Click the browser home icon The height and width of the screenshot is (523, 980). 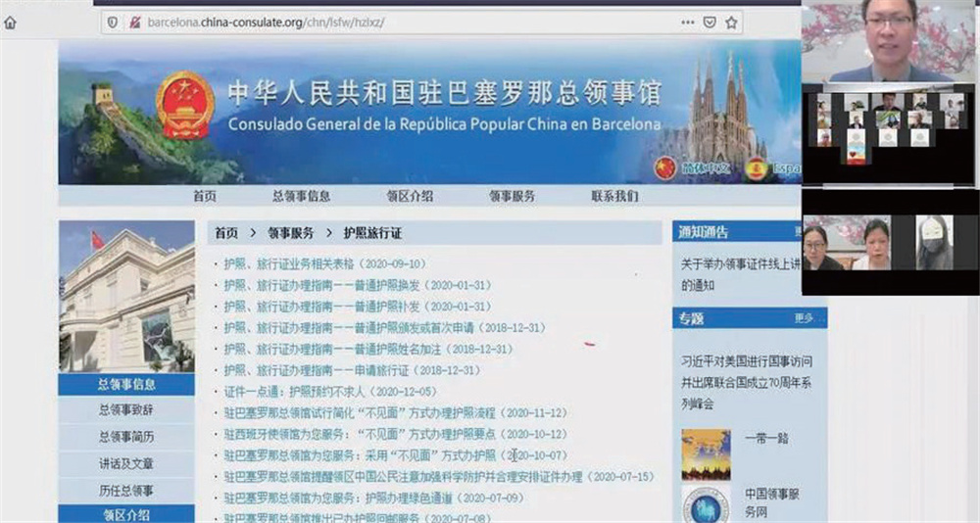[x=11, y=23]
